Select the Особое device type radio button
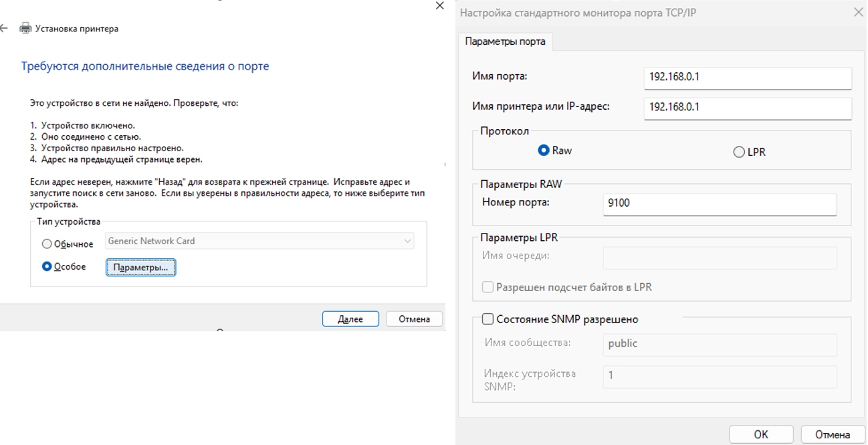Screen dimensions: 868x445 pos(47,266)
